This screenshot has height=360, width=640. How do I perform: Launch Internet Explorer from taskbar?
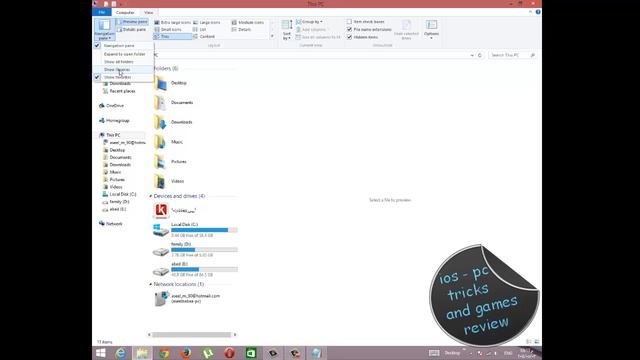tap(120, 353)
